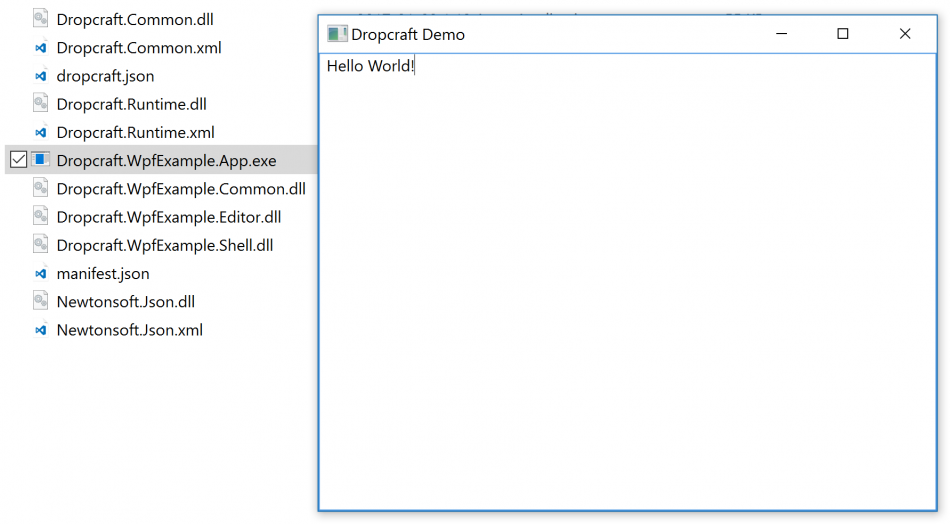Screen dimensions: 950x524
Task: Click the Dropcraft.Runtime.dll file icon
Action: click(x=41, y=104)
